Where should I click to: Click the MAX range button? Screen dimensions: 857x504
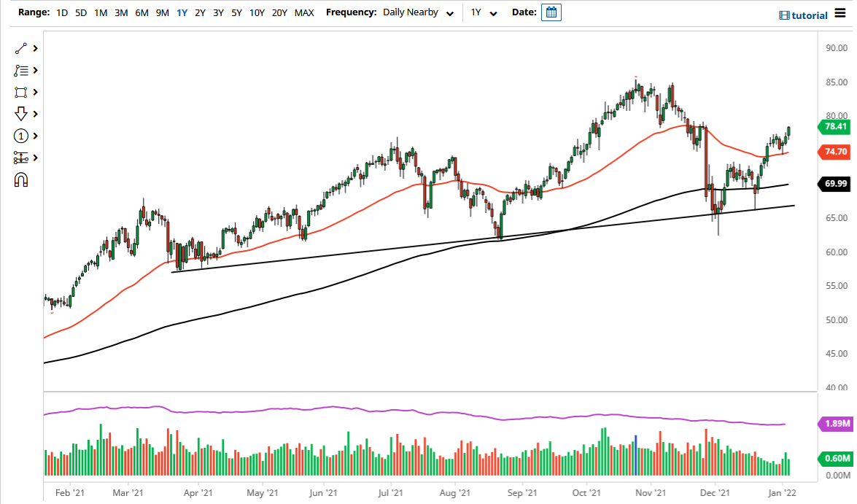[304, 12]
